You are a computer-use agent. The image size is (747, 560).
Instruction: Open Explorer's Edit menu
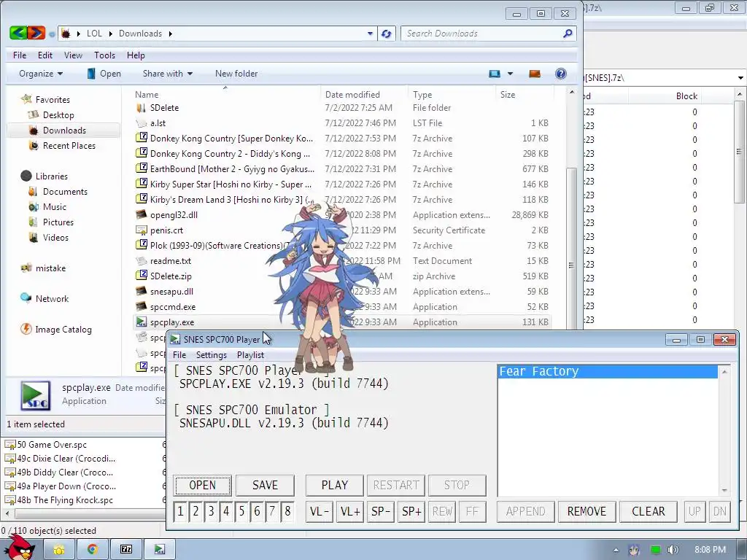coord(45,55)
